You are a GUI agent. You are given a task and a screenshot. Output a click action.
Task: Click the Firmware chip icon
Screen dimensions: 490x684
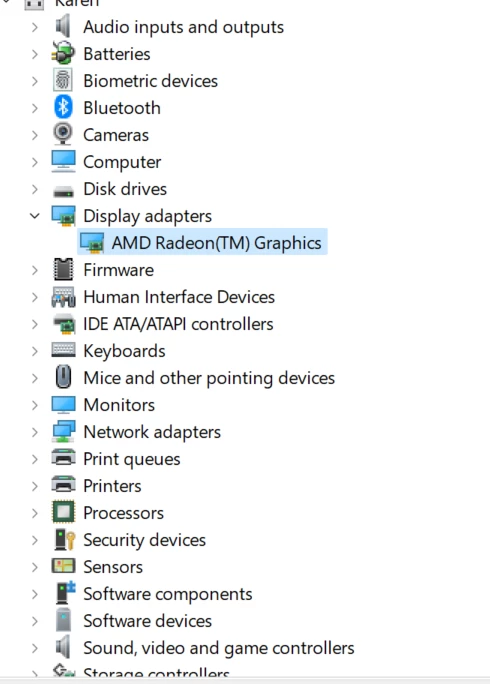coord(63,269)
